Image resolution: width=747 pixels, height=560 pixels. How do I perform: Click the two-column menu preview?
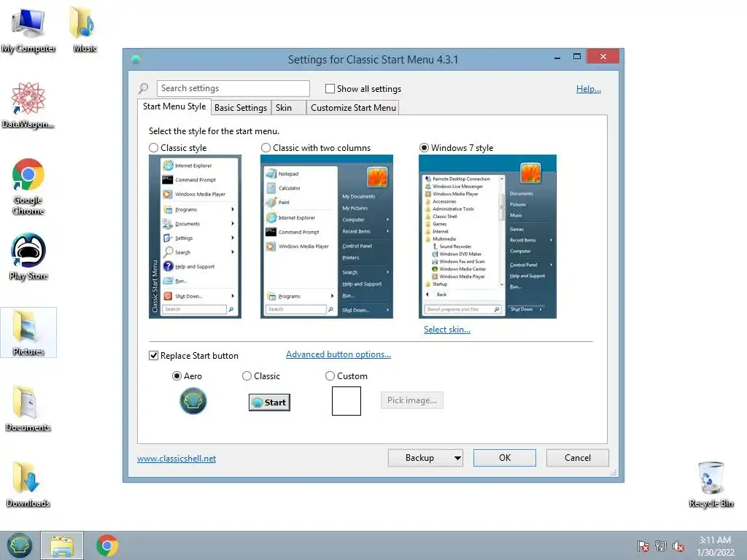pos(327,237)
